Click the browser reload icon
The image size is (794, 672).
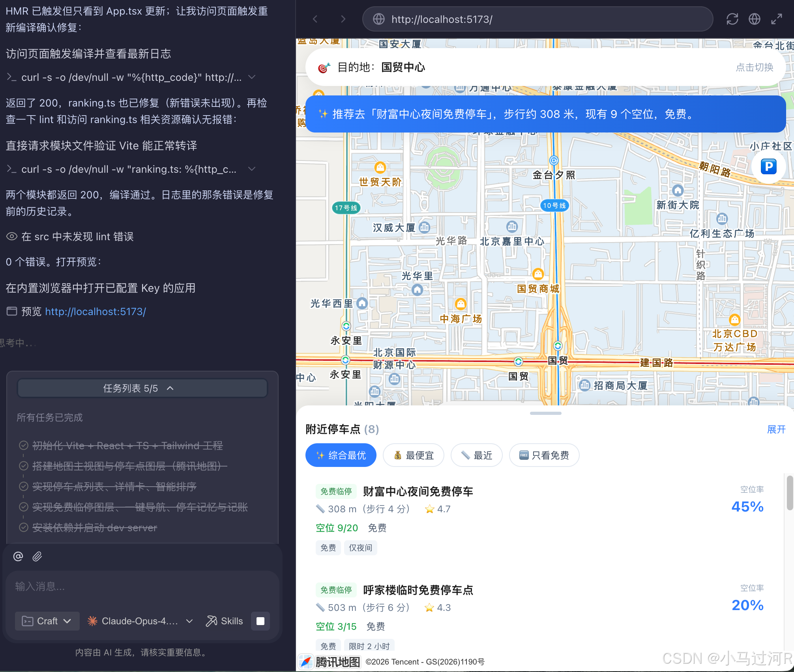732,19
